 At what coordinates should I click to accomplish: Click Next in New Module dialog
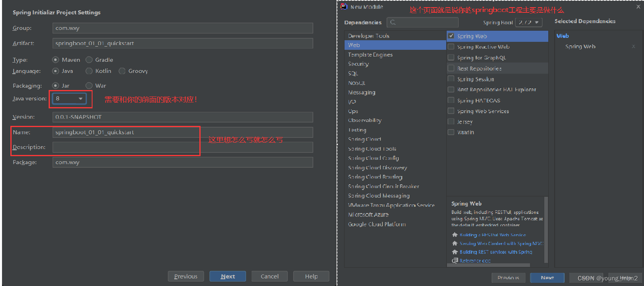point(547,278)
